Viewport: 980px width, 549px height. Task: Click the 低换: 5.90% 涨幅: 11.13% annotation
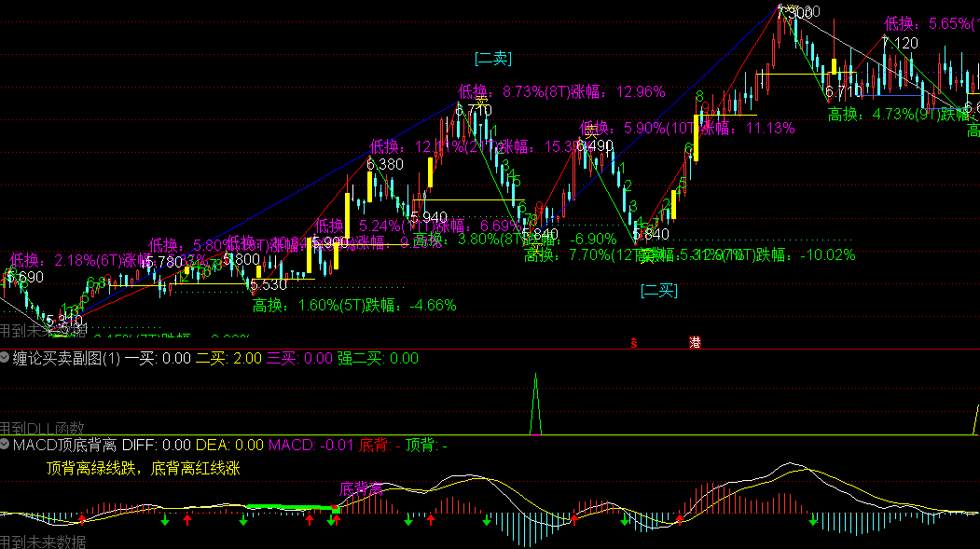pos(687,128)
